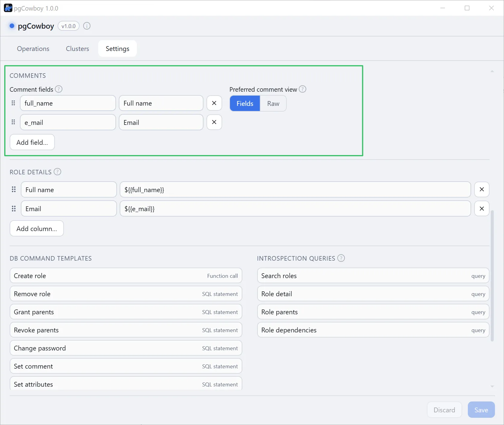
Task: Open the Change password template
Action: coord(126,348)
